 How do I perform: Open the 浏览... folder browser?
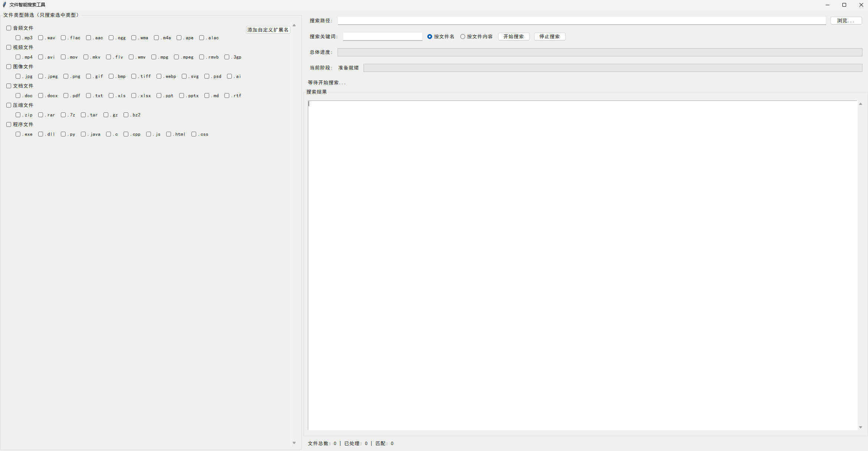[x=846, y=21]
